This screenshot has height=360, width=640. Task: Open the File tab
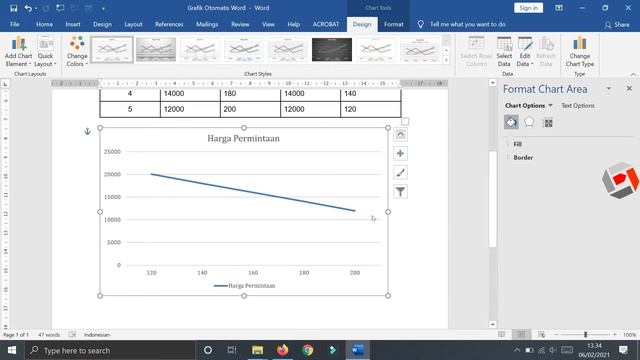15,24
